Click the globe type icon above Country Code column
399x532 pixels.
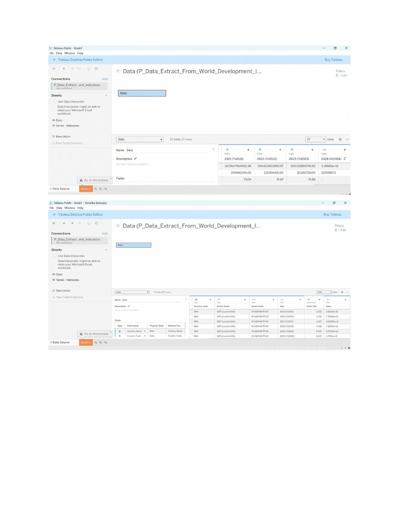pos(196,300)
